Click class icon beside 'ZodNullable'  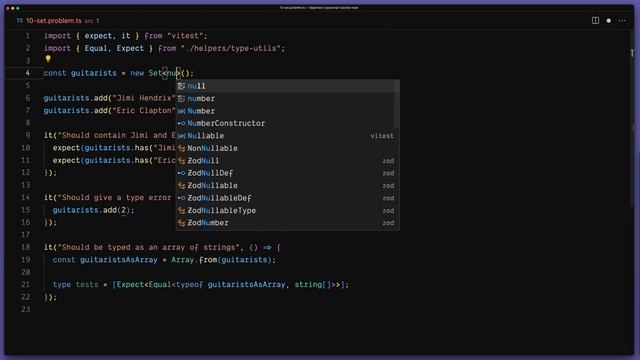[x=182, y=186]
